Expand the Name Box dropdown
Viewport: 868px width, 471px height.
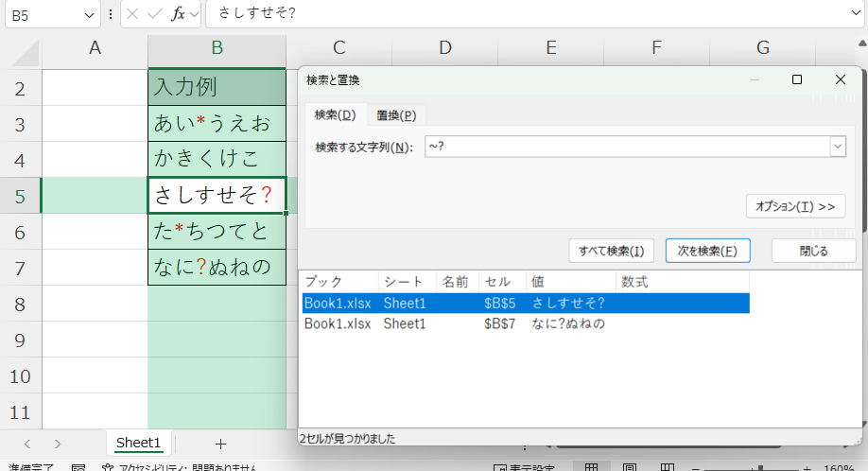coord(90,15)
